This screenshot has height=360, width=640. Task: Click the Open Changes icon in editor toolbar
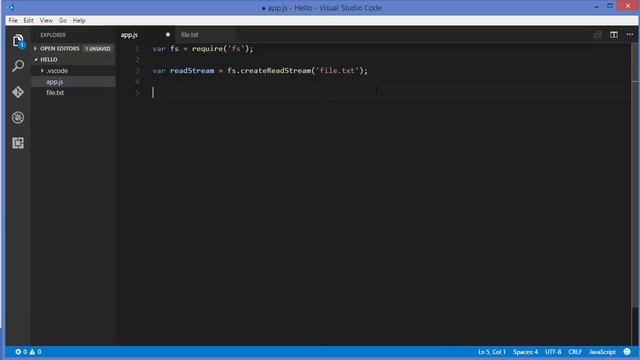598,35
